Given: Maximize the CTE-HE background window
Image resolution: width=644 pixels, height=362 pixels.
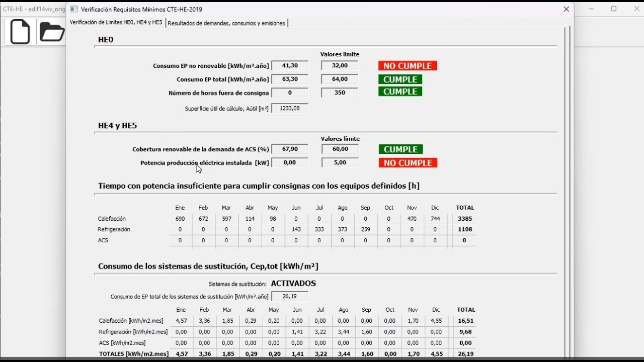Looking at the screenshot, I should (614, 9).
